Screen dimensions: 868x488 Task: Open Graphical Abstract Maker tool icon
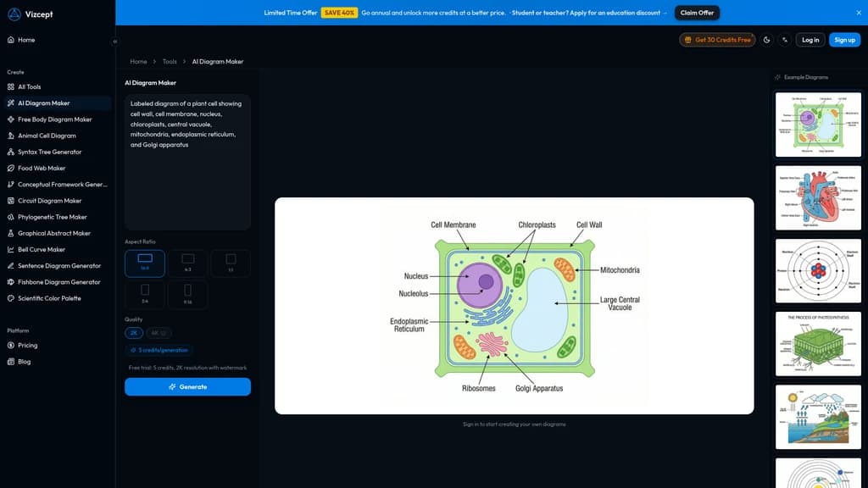(x=10, y=234)
